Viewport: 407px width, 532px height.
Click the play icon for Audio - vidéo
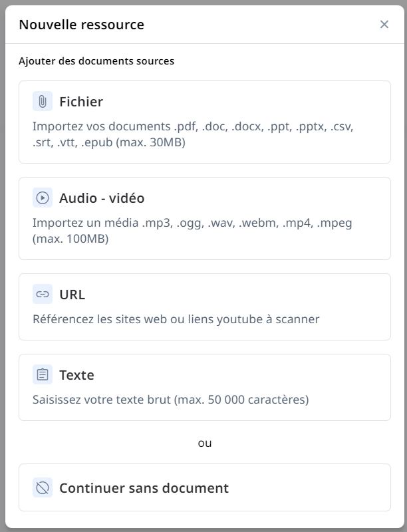43,198
